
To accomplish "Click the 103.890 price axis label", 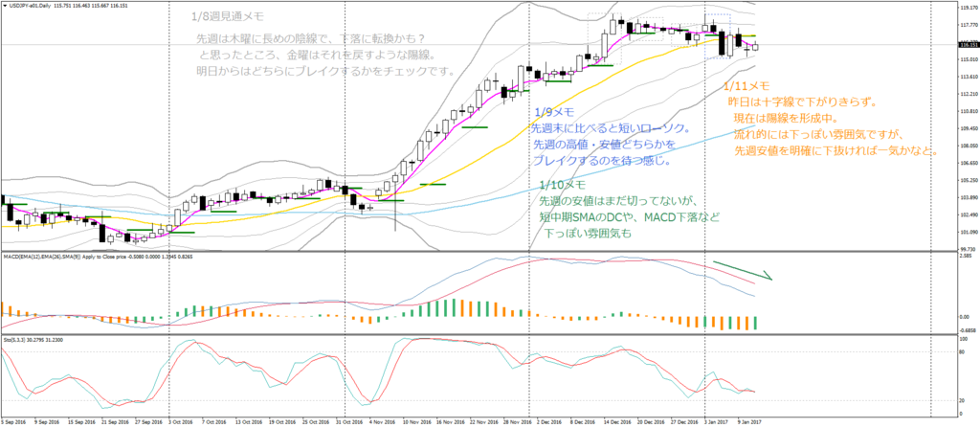I will click(968, 198).
